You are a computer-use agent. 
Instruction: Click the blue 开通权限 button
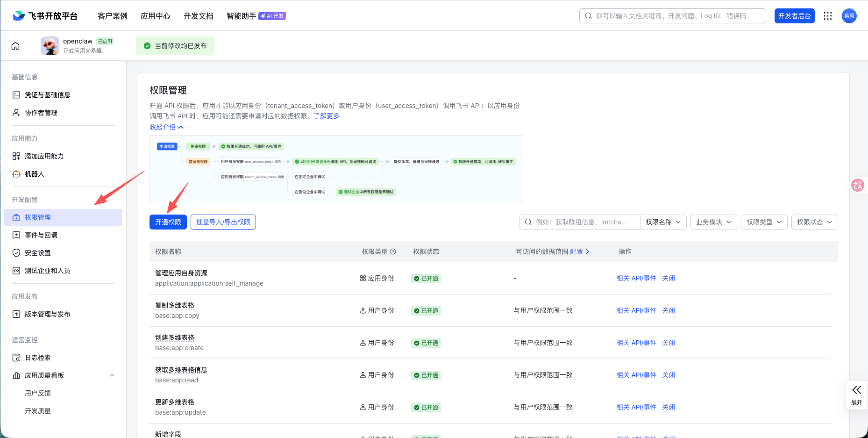(168, 222)
